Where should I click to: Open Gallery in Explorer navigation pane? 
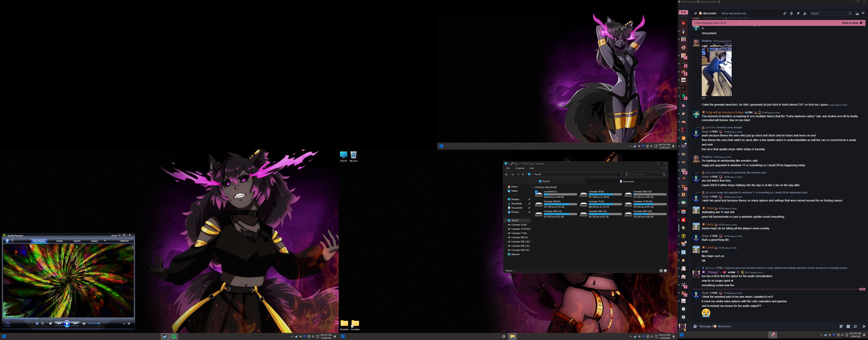[x=513, y=191]
